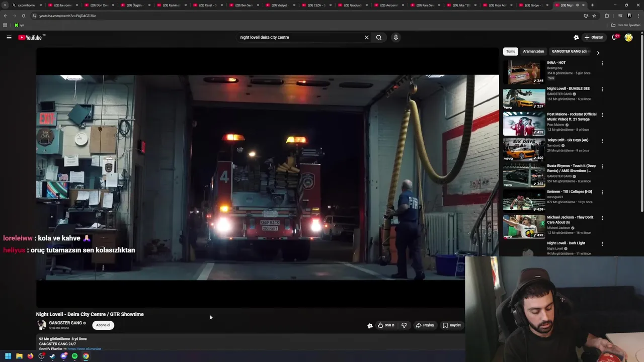The height and width of the screenshot is (362, 644).
Task: Open options menu for Post Malone - rockstar
Action: [x=602, y=115]
